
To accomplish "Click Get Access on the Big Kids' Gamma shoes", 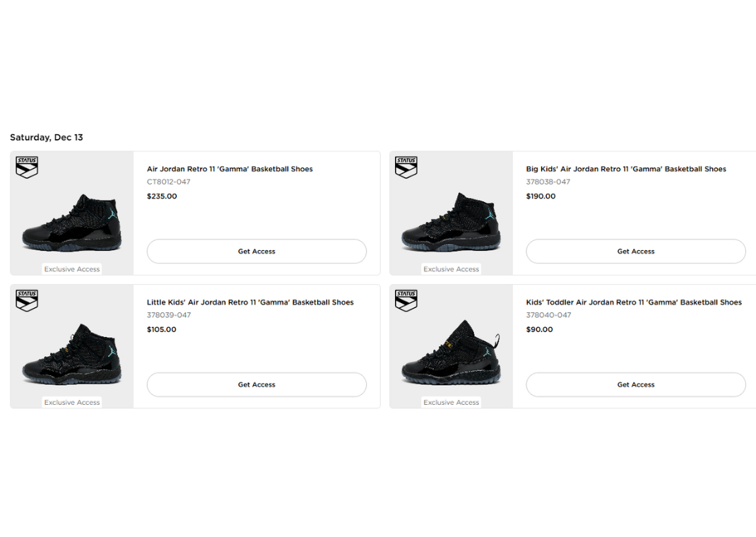I will 635,251.
